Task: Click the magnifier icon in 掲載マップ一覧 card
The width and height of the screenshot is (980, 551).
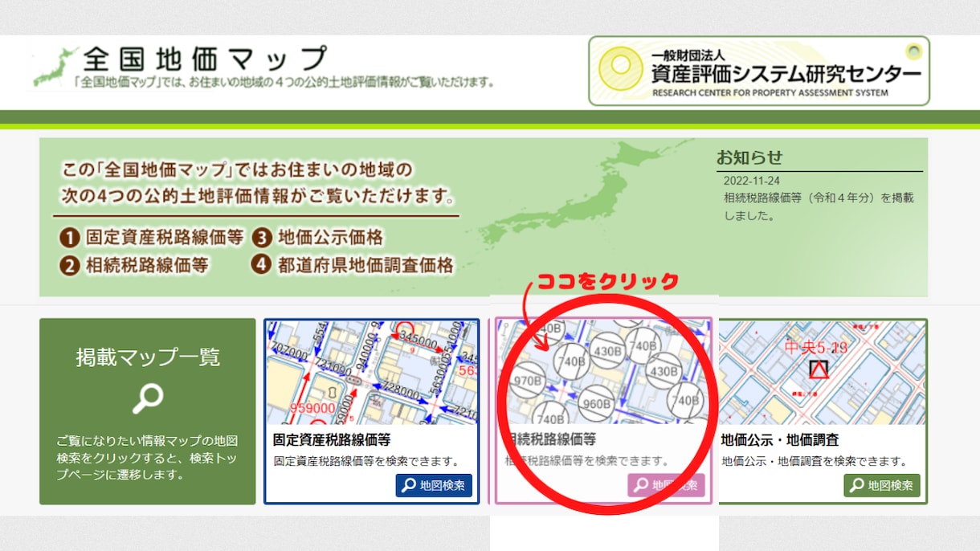Action: [148, 398]
